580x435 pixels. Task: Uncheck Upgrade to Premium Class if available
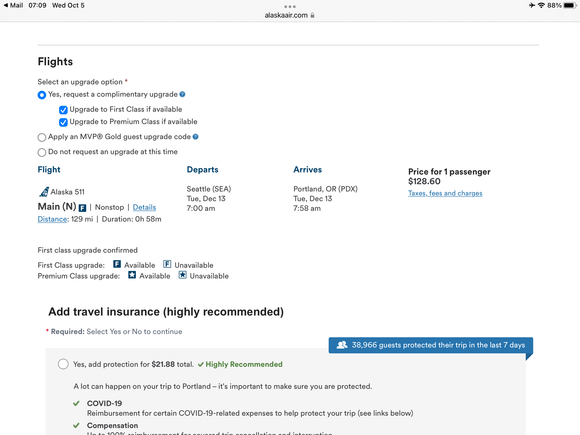point(63,122)
